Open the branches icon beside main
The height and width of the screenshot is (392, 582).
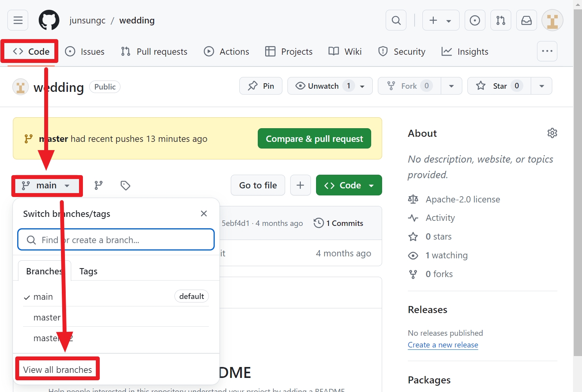[99, 185]
